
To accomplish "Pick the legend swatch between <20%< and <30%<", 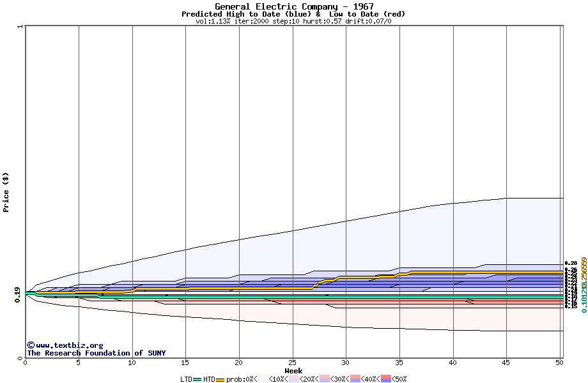I will tap(325, 379).
